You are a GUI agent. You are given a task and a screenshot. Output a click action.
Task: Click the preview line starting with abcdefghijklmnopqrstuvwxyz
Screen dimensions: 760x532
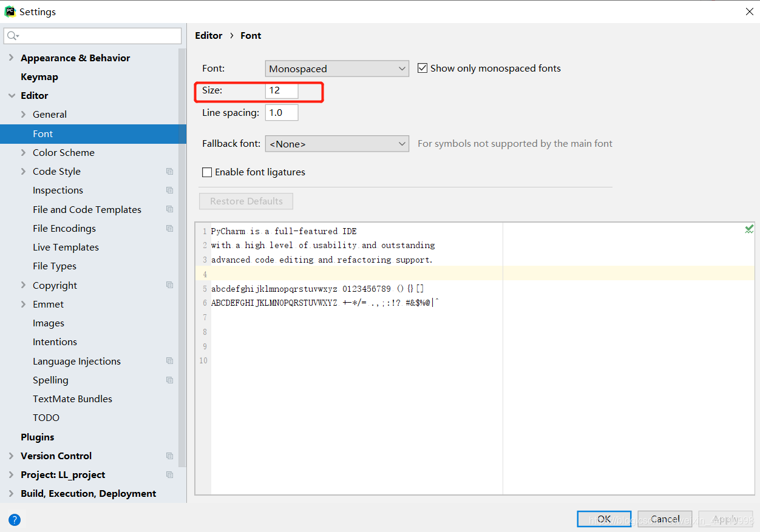[x=317, y=289]
